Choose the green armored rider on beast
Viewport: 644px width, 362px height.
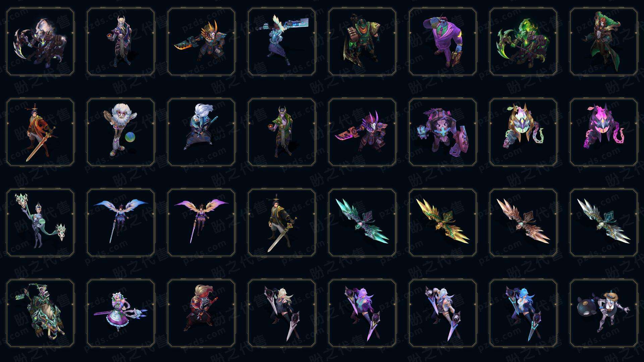(x=40, y=313)
